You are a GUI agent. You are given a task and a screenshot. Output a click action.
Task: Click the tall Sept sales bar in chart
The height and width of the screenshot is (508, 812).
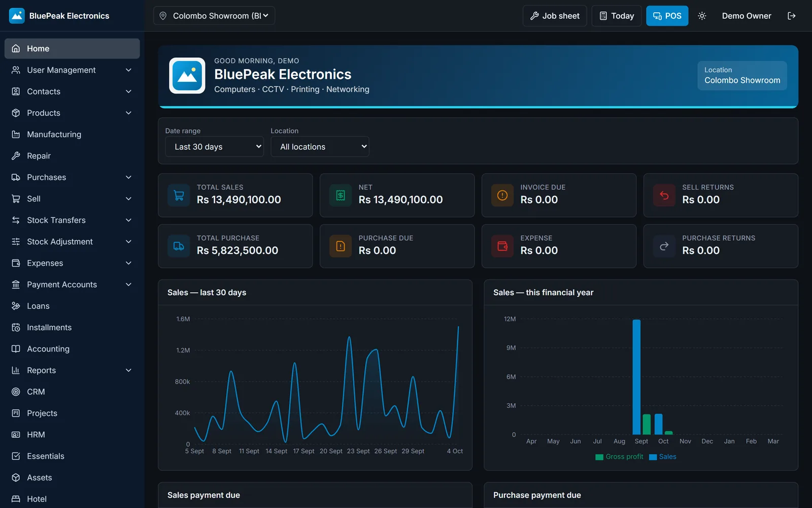(x=636, y=377)
